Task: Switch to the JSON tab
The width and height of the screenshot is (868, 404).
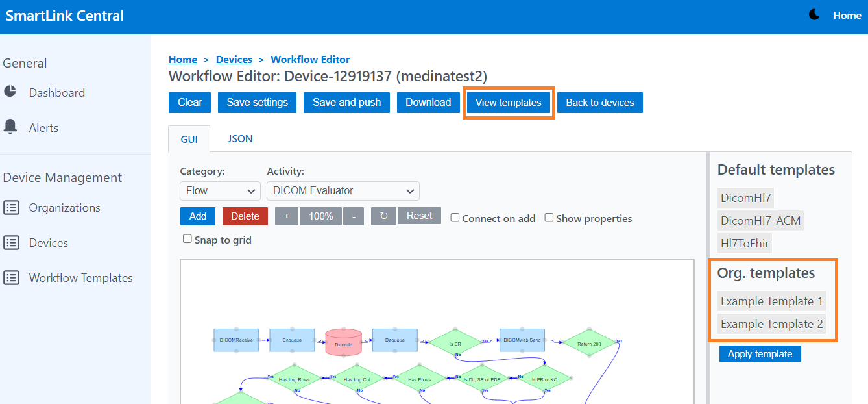Action: [x=240, y=139]
